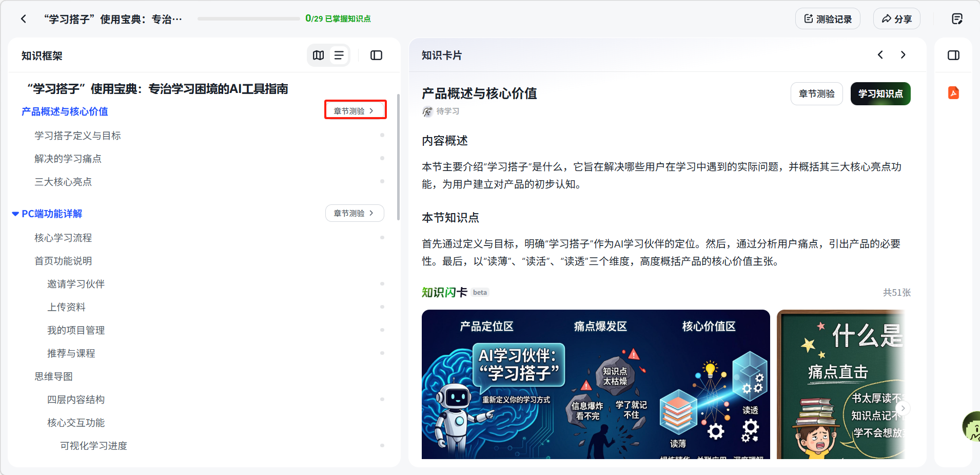Screen dimensions: 980x475
Task: Open the first flashcard thumbnail 产品定位区
Action: pos(595,384)
